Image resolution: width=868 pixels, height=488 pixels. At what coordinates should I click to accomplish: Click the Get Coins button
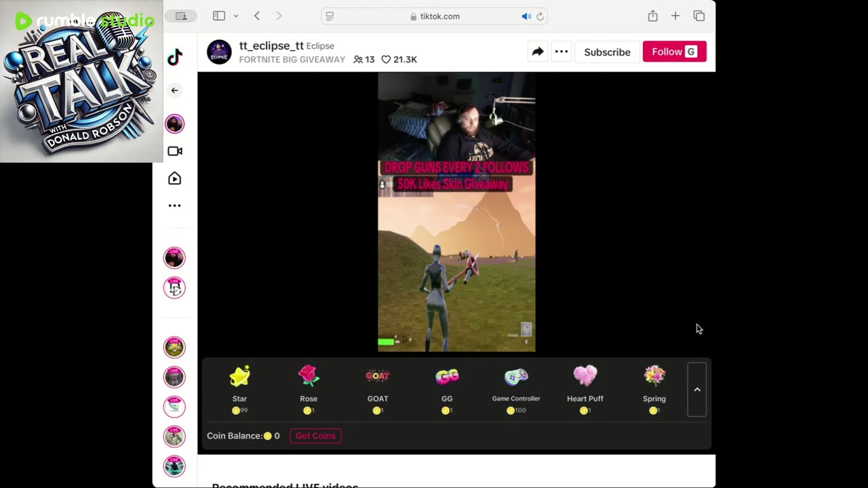coord(315,436)
